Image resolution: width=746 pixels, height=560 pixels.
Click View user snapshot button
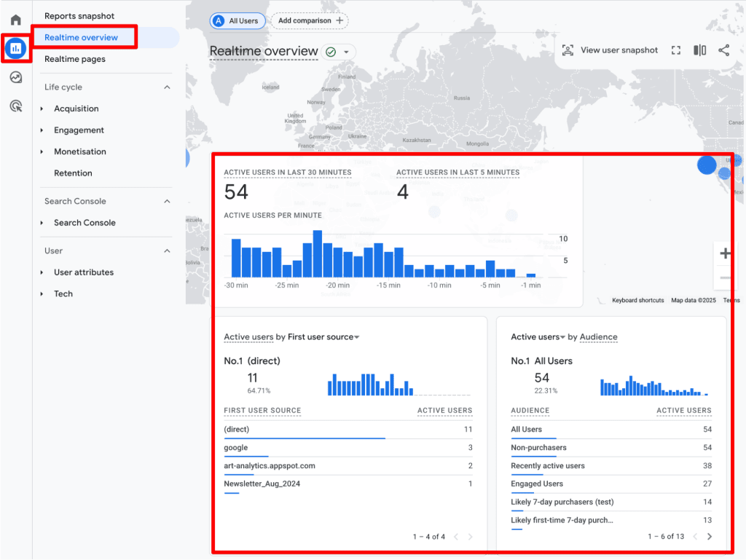pos(610,50)
